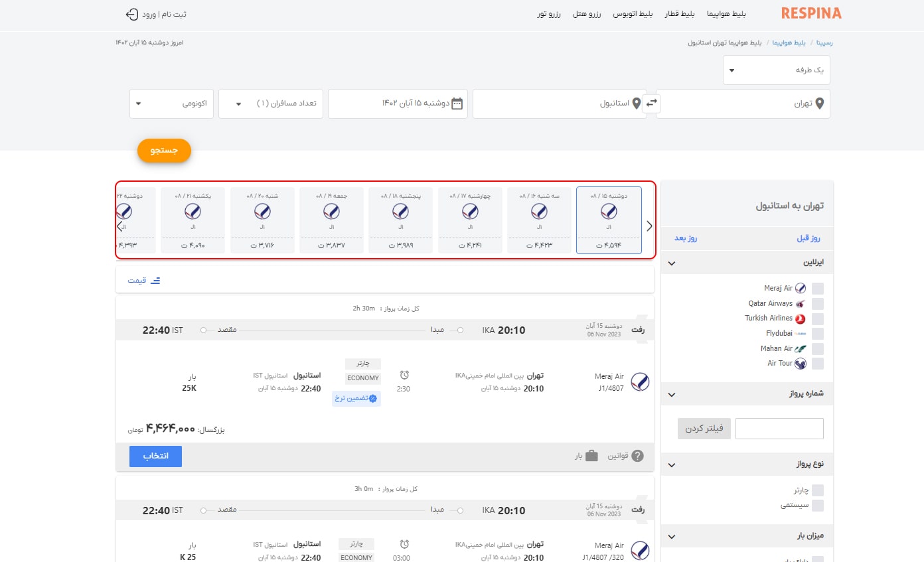Image resolution: width=924 pixels, height=562 pixels.
Task: Select the چارتر flight type checkbox
Action: pyautogui.click(x=818, y=490)
